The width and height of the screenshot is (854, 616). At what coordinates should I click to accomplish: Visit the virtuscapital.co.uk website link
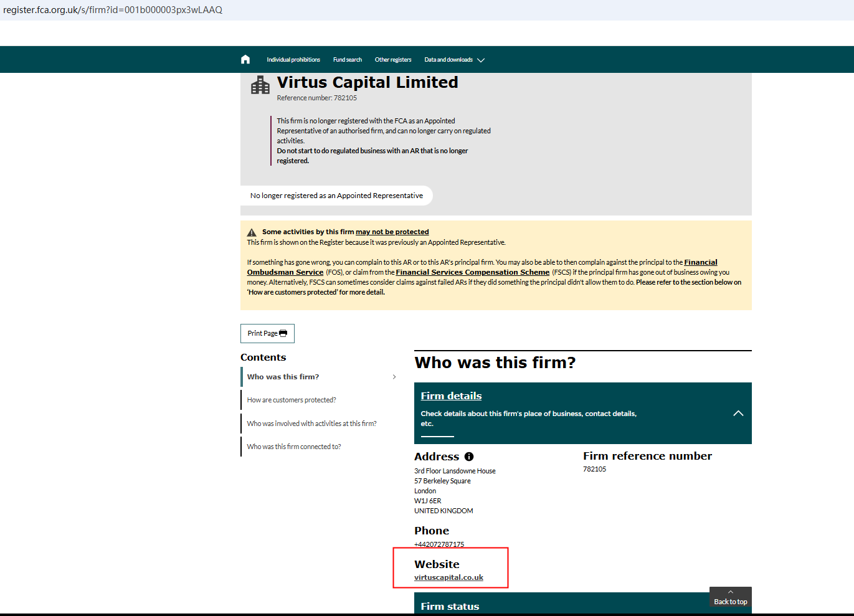click(448, 577)
